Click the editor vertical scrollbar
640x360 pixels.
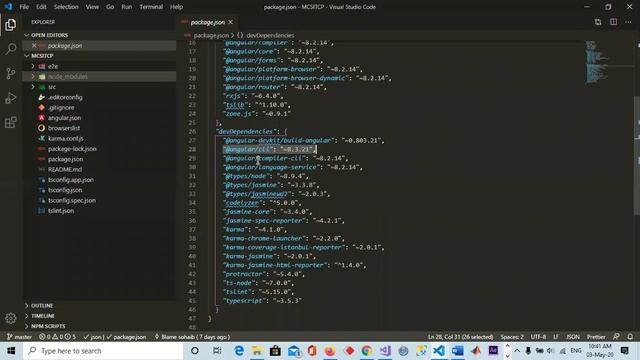(637, 155)
